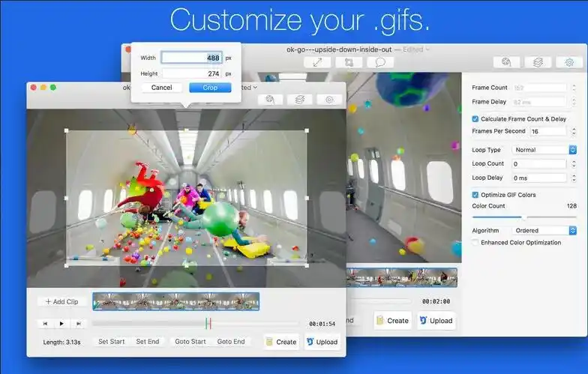
Task: Click the Crop button in popover
Action: click(210, 87)
